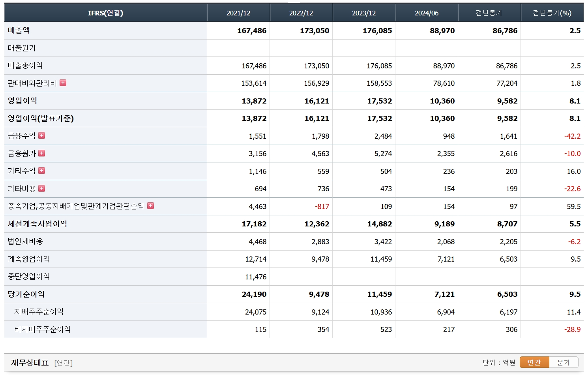588x375 pixels.
Task: Click the 기타비용 change value -22.6
Action: point(573,189)
